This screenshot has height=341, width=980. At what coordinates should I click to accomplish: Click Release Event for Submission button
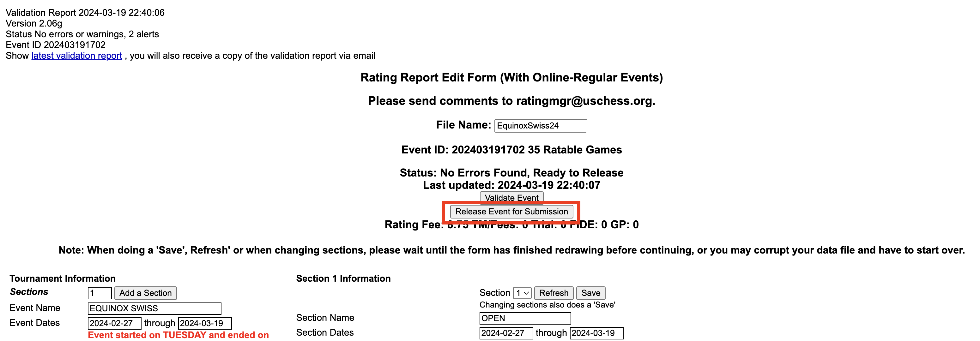pyautogui.click(x=511, y=212)
